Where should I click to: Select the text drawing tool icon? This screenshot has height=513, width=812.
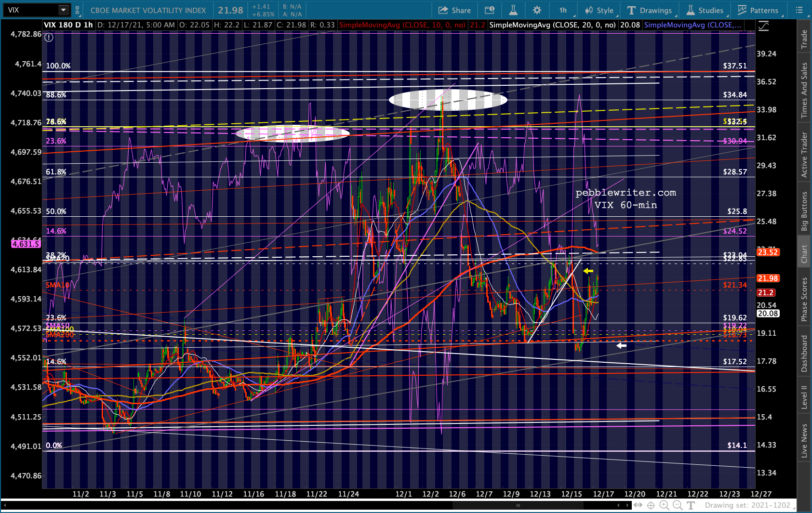click(691, 505)
